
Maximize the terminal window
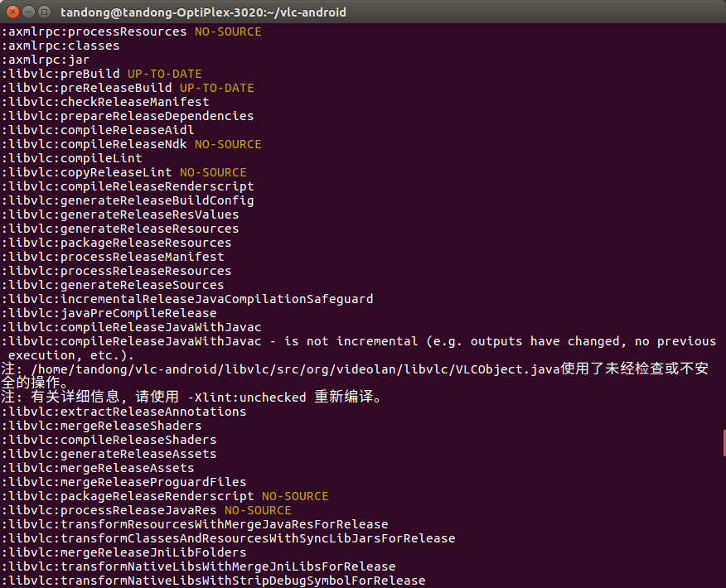point(45,12)
